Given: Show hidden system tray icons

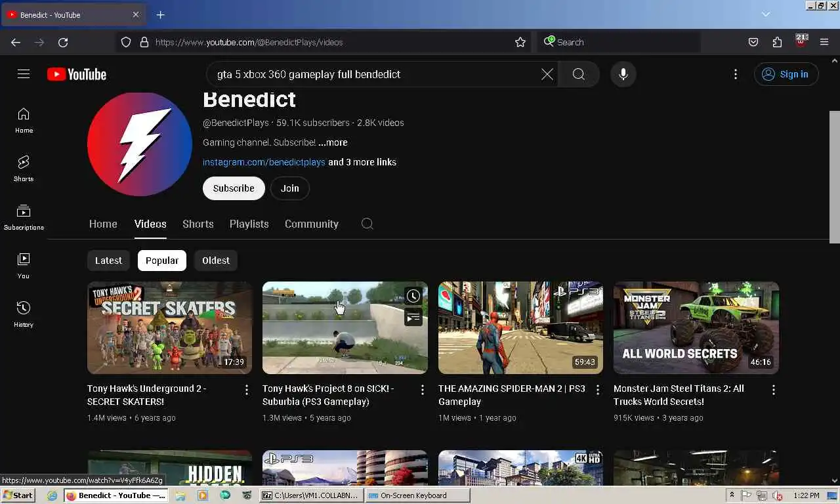Looking at the screenshot, I should (732, 495).
